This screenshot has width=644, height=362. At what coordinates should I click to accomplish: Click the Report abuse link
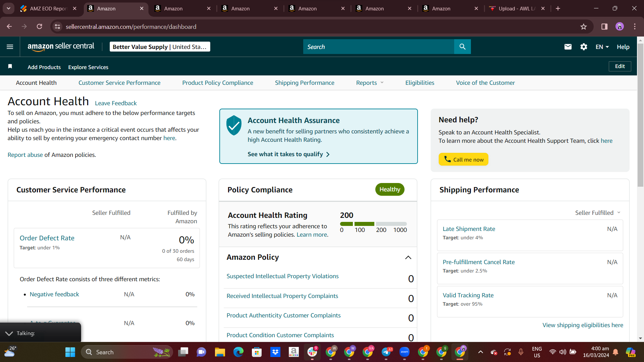(25, 155)
